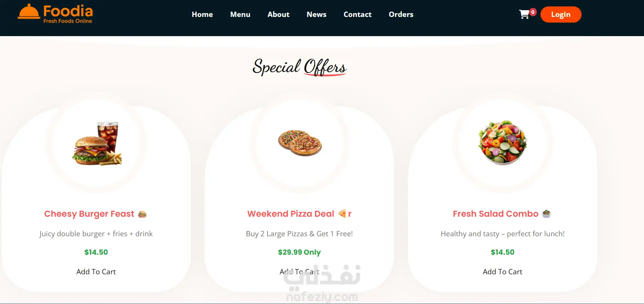Open the shopping cart icon
644x304 pixels.
point(524,14)
